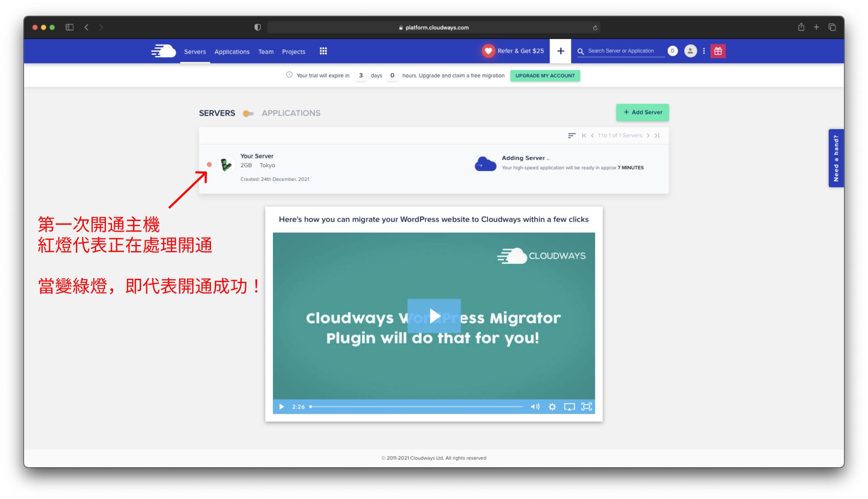Mute the video volume icon
This screenshot has height=499, width=868.
[x=535, y=406]
